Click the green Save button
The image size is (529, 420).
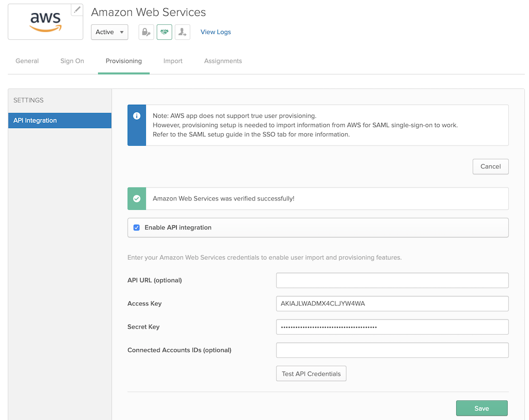482,409
